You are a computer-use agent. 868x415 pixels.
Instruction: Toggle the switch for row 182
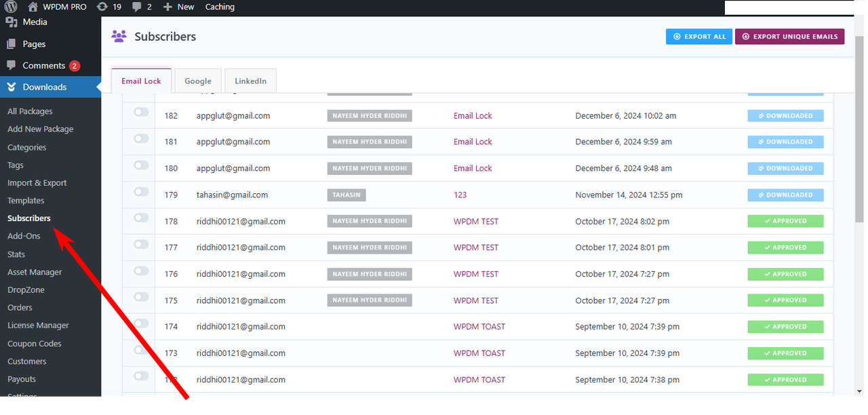141,113
